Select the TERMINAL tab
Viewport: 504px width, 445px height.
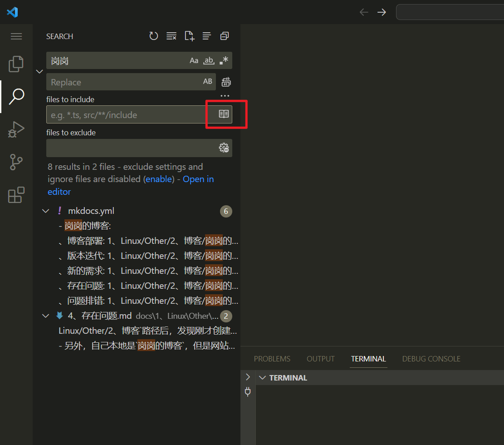click(368, 359)
